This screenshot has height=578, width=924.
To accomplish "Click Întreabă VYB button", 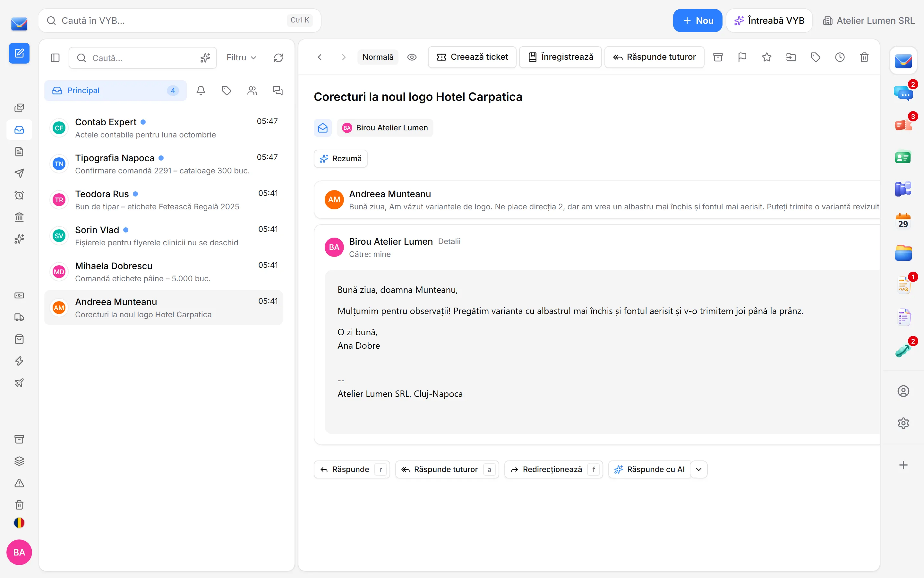I will [x=769, y=21].
